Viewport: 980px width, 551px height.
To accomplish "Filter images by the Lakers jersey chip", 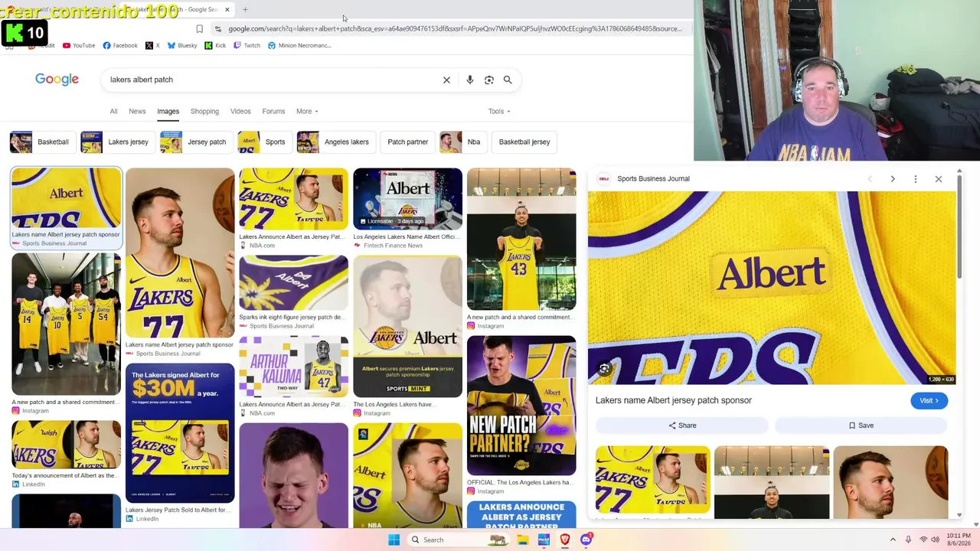I will pos(118,142).
